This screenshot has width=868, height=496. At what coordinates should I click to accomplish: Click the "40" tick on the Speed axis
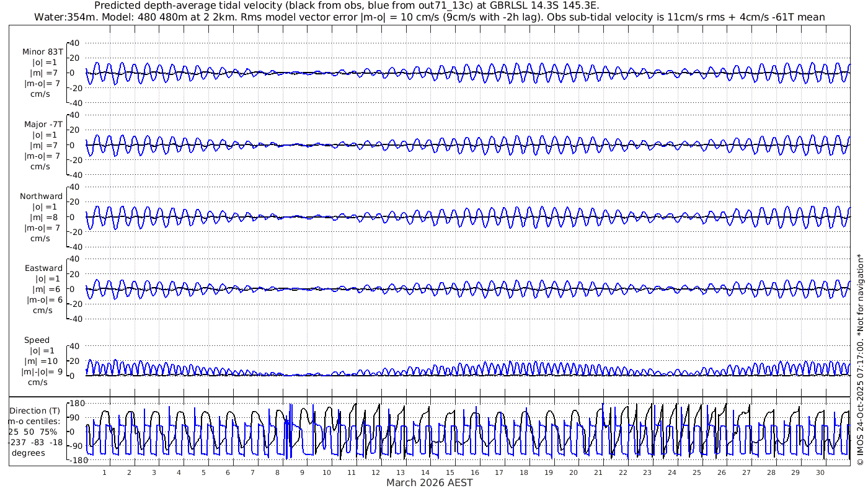pyautogui.click(x=75, y=346)
